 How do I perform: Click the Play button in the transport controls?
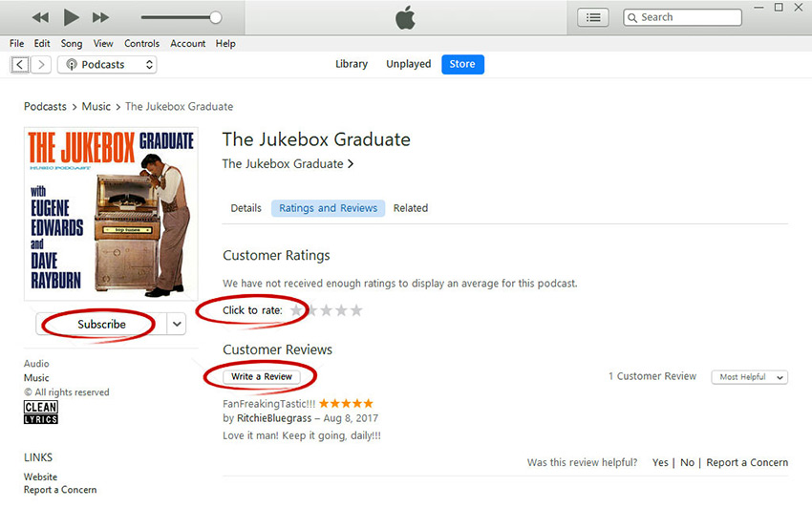[71, 17]
